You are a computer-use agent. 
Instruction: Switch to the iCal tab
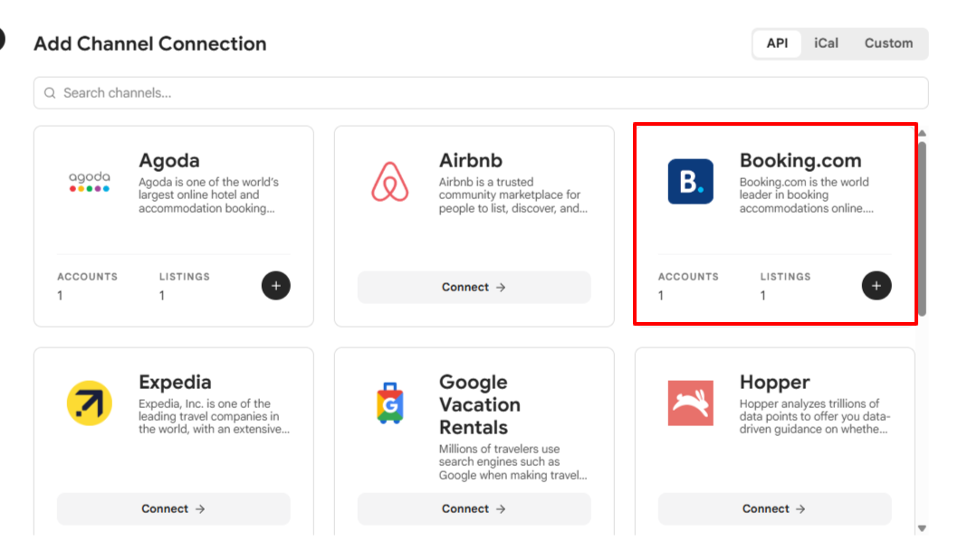pyautogui.click(x=826, y=43)
